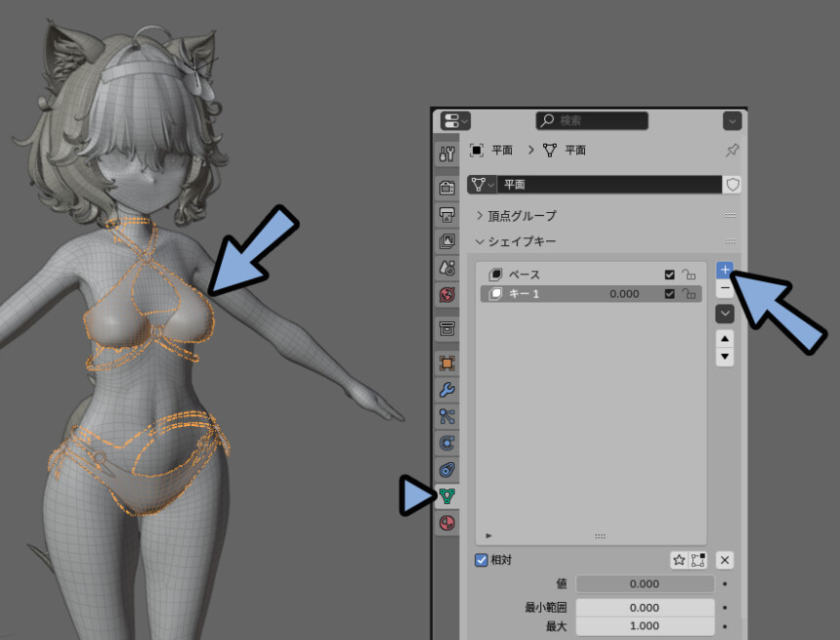
Task: Toggle the fake user shield icon
Action: pos(732,185)
